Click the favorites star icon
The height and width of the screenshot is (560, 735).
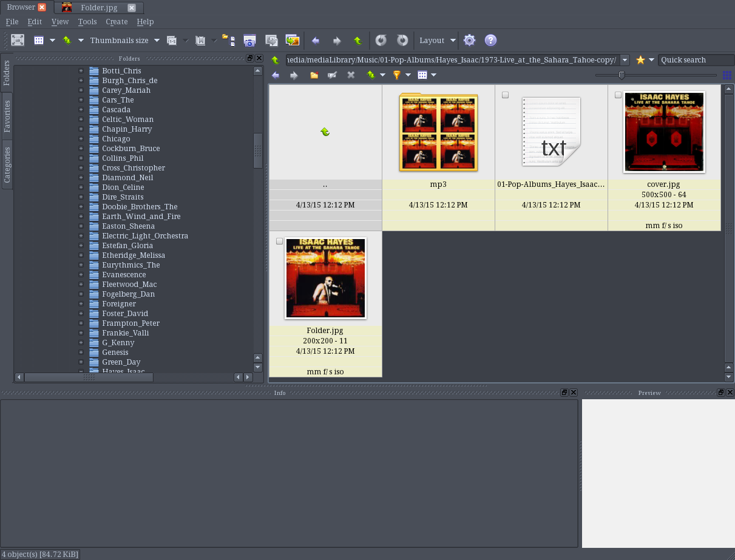pyautogui.click(x=640, y=60)
